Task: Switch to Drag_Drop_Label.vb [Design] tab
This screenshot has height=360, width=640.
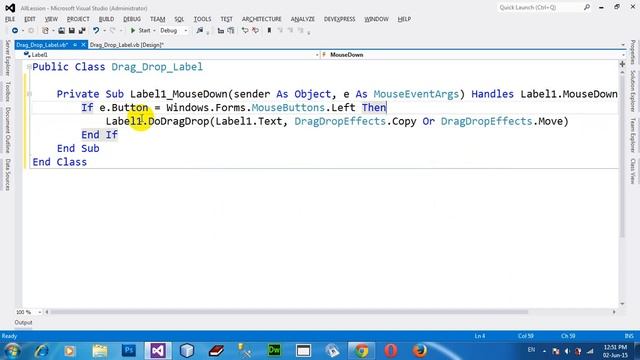Action: [x=127, y=45]
